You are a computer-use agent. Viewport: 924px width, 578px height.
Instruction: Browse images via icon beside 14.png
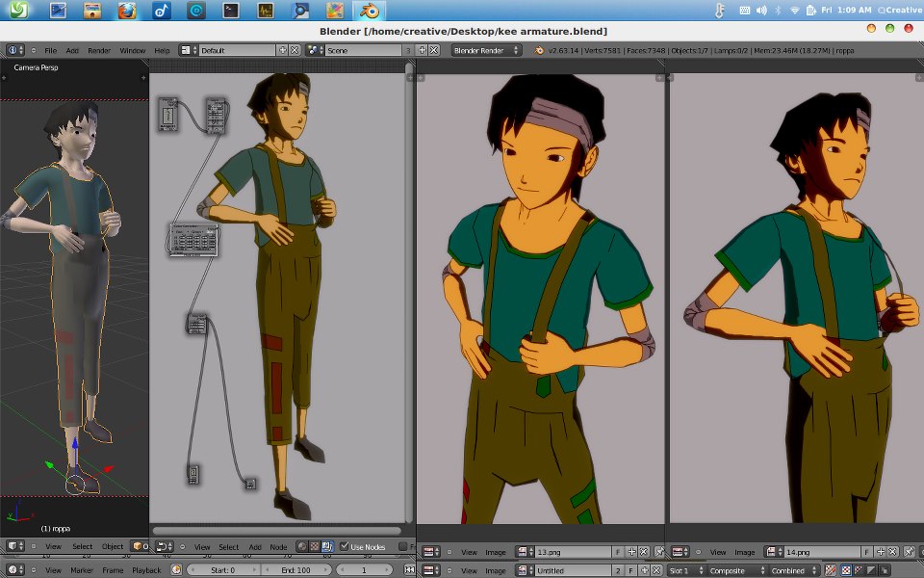click(774, 552)
